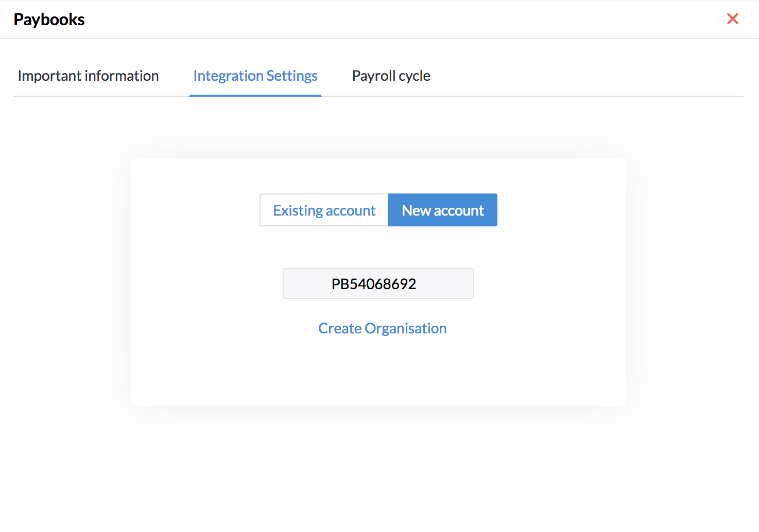Toggle the account type to Existing account
Image resolution: width=759 pixels, height=532 pixels.
324,210
